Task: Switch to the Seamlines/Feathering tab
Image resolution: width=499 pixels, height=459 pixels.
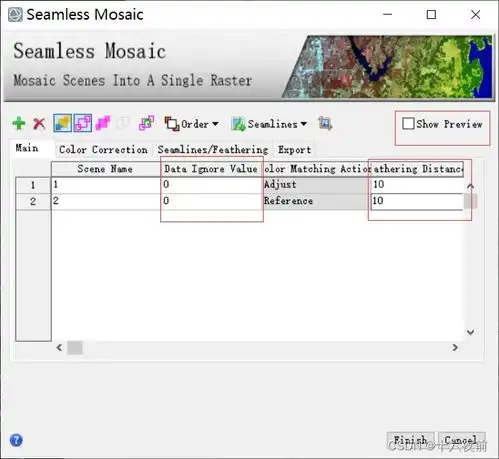Action: (213, 150)
